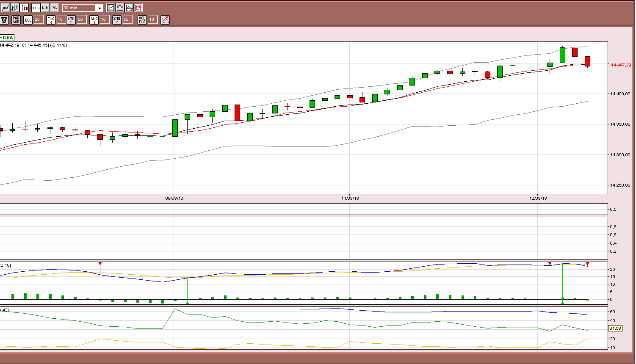Click the green buy marker after 12/03/13
Image resolution: width=636 pixels, height=364 pixels.
tap(562, 302)
